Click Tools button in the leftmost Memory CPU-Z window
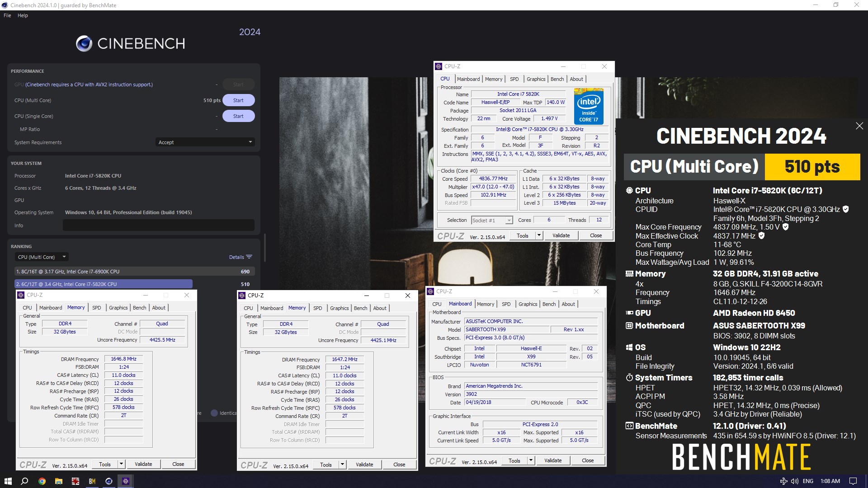The height and width of the screenshot is (488, 868). tap(105, 464)
